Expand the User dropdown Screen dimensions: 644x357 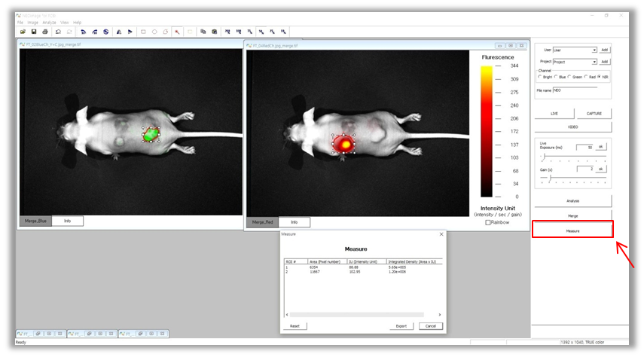[594, 50]
